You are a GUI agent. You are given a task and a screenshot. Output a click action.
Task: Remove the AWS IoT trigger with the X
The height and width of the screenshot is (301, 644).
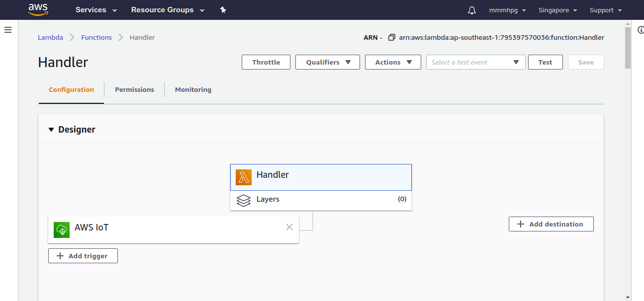tap(289, 227)
